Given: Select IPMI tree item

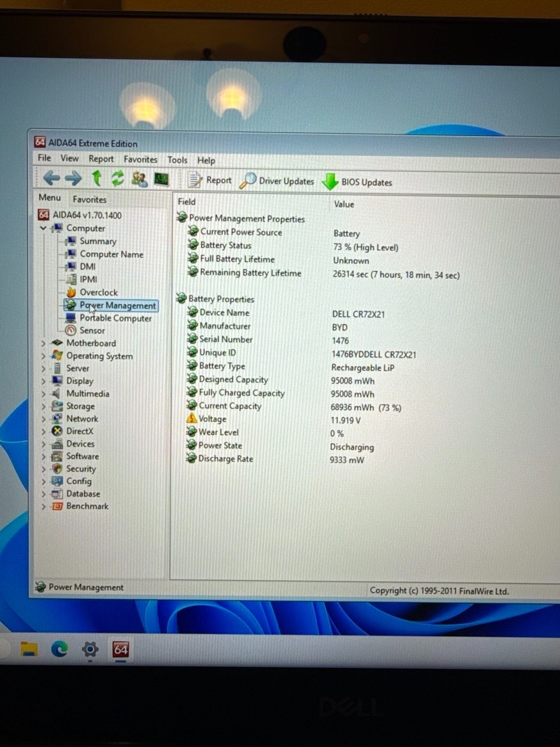Looking at the screenshot, I should click(x=82, y=279).
